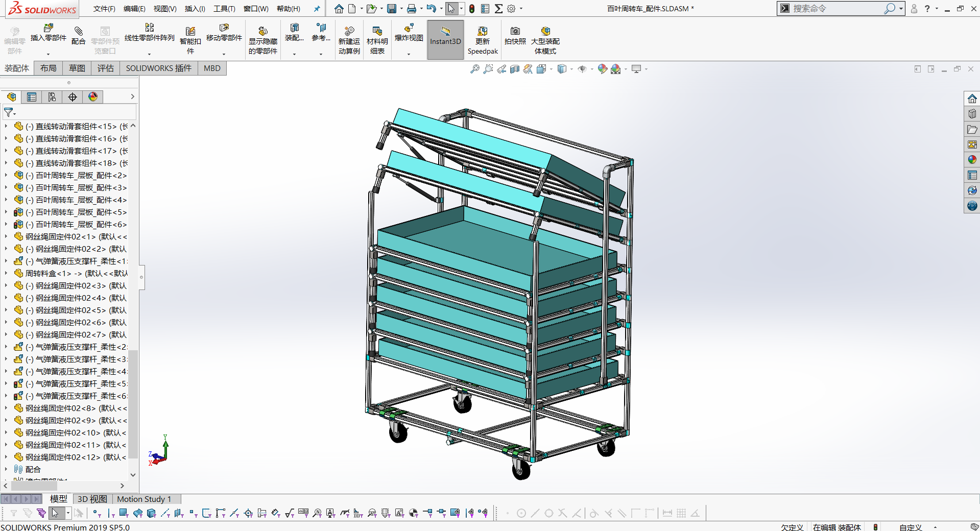Open the 工具(T) menu
This screenshot has height=531, width=980.
pos(224,9)
